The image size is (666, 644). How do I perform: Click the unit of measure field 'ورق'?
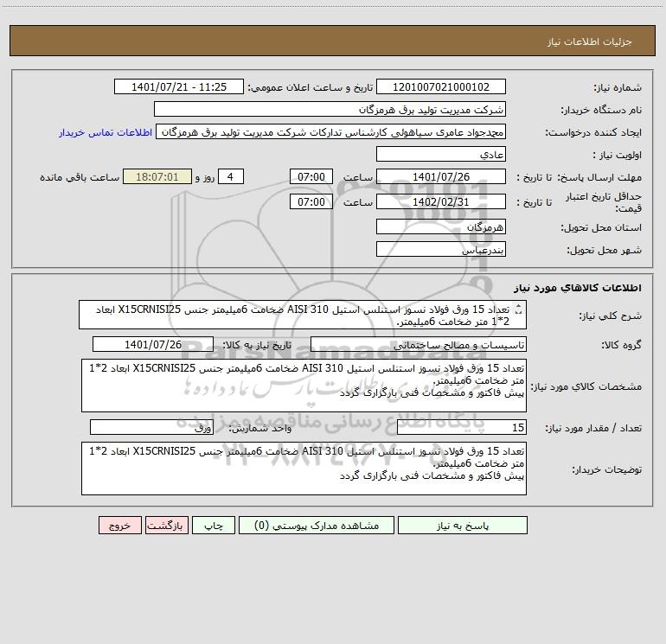point(151,428)
